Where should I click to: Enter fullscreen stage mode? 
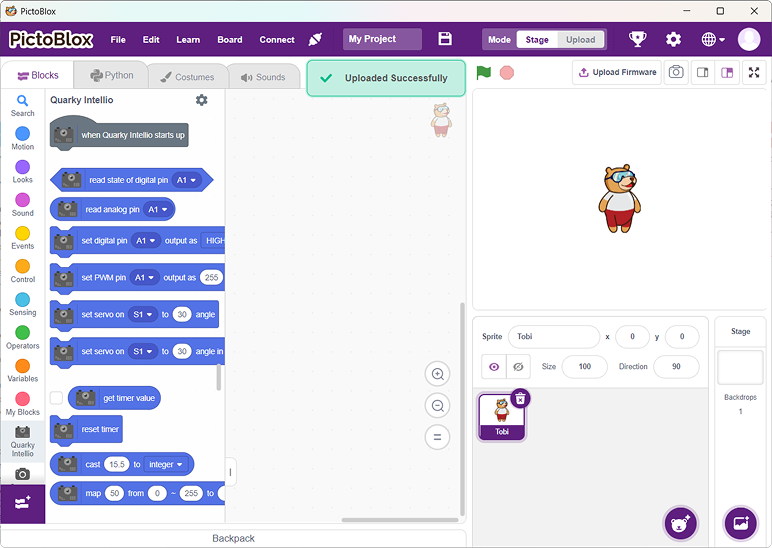point(754,73)
